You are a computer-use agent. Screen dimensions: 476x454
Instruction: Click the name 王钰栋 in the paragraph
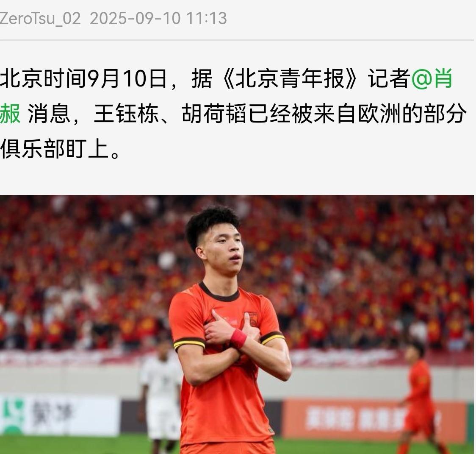click(127, 114)
